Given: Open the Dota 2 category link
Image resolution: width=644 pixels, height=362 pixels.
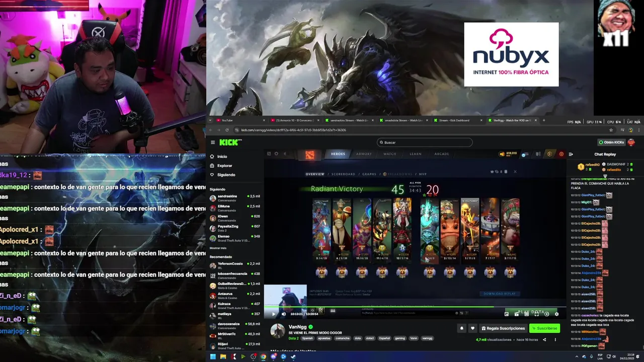Looking at the screenshot, I should (x=293, y=338).
